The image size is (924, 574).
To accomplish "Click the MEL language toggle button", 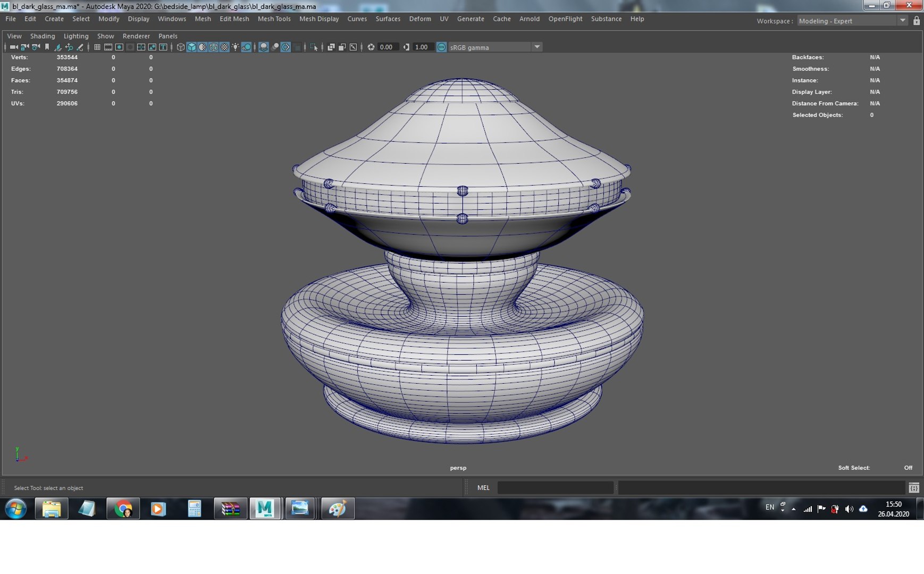I will (x=483, y=488).
